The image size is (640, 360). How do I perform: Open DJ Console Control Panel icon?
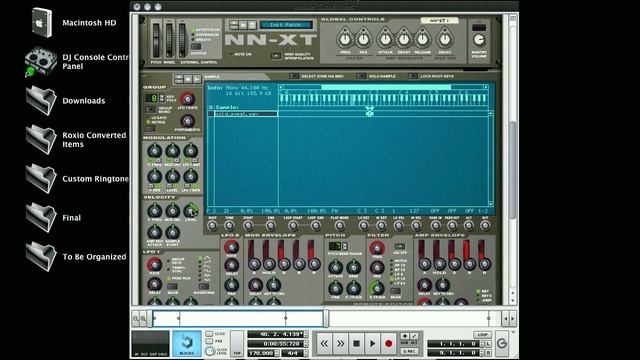click(x=41, y=62)
